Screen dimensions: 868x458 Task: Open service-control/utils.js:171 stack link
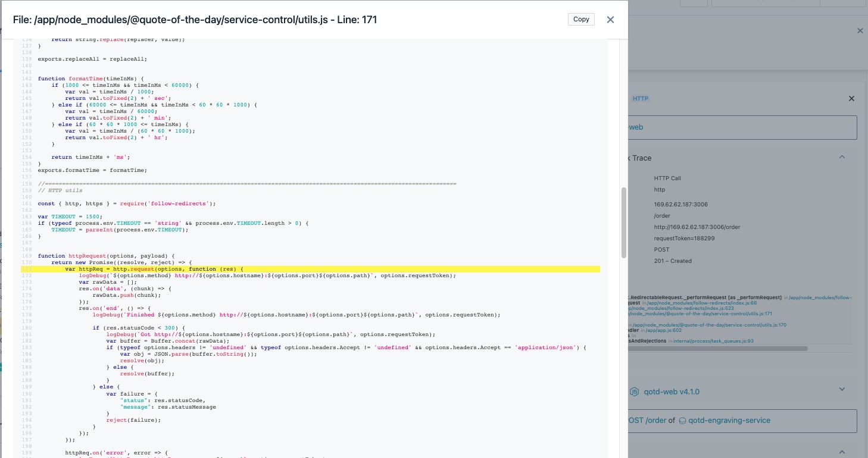point(700,313)
